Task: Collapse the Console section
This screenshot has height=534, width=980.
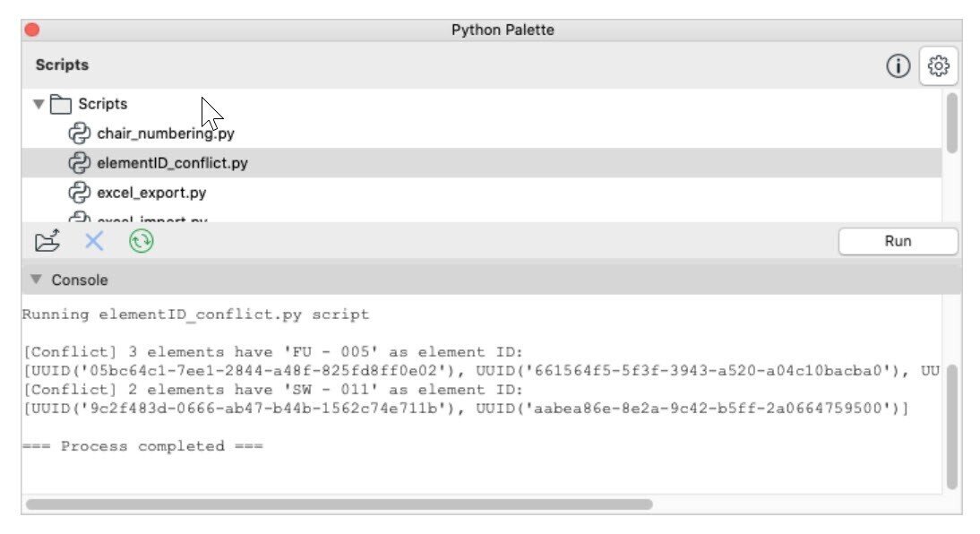Action: tap(36, 280)
